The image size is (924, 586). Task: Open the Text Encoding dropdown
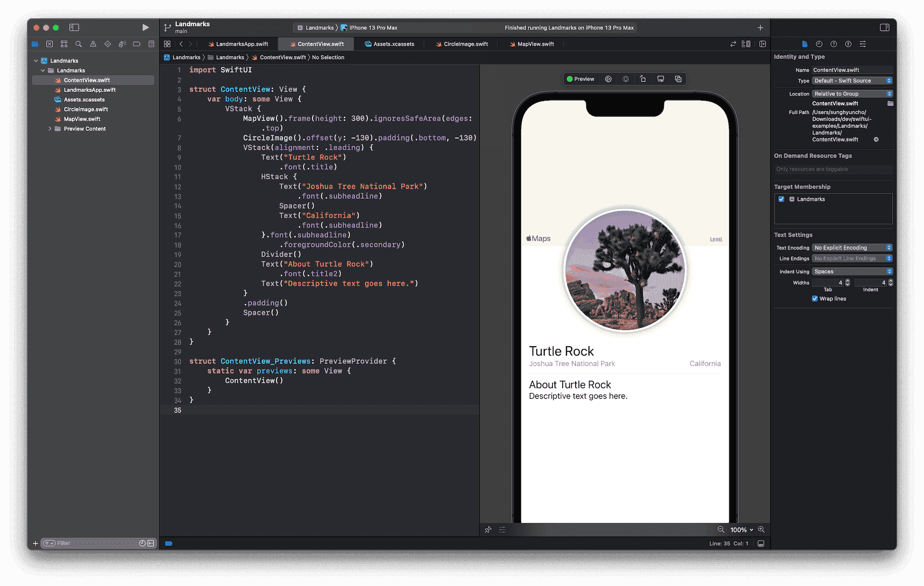(x=852, y=247)
